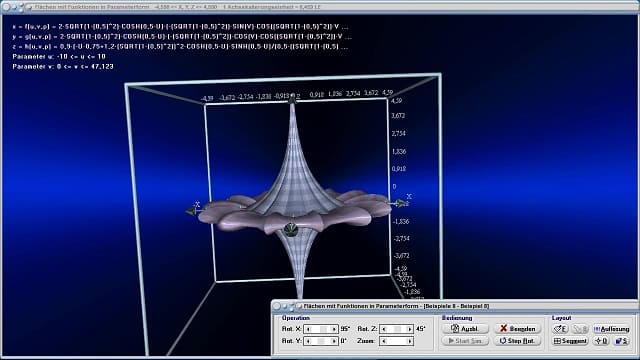Decrease Rot. Y with left arrow
This screenshot has height=360, width=640.
point(308,341)
